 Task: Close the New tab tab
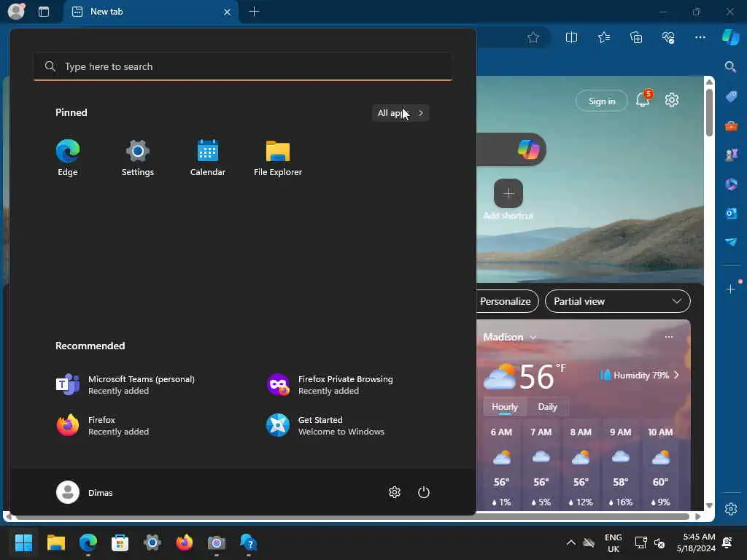228,12
